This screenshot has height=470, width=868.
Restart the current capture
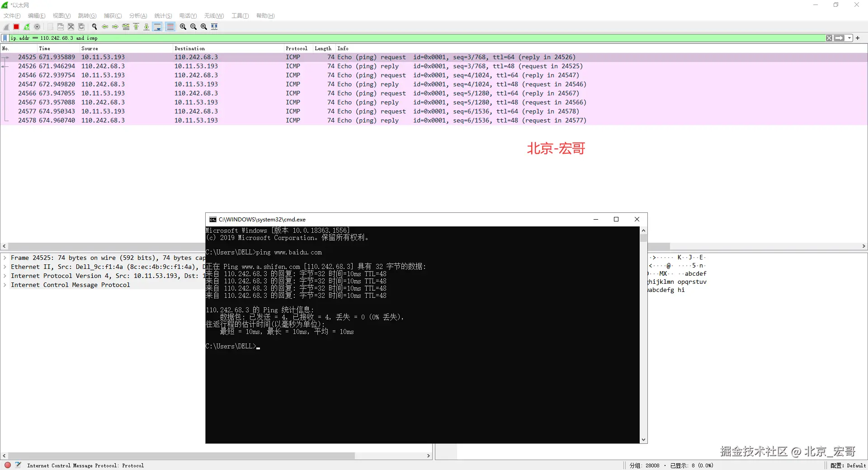(x=27, y=27)
